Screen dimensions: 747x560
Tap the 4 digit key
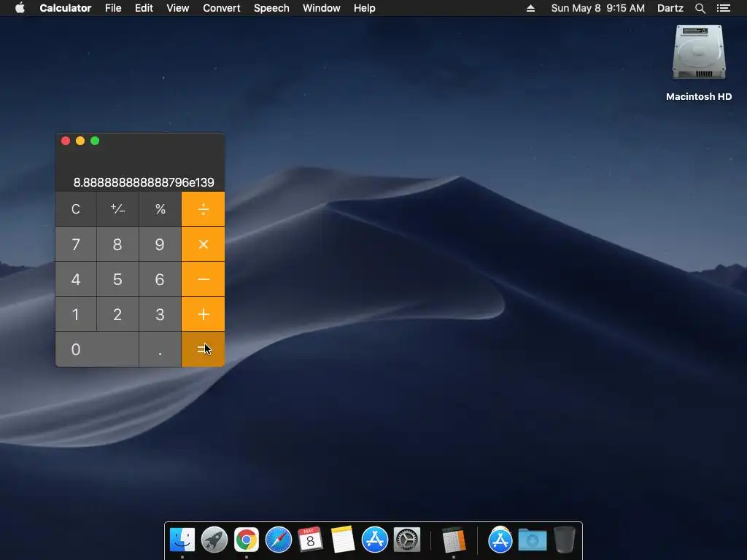(x=76, y=279)
